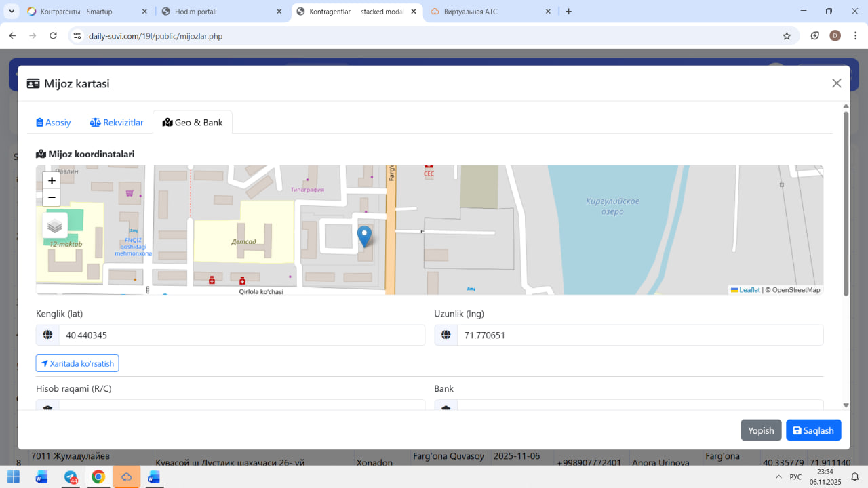Switch to the Rekvizitlar tab
This screenshot has height=488, width=868.
[117, 123]
